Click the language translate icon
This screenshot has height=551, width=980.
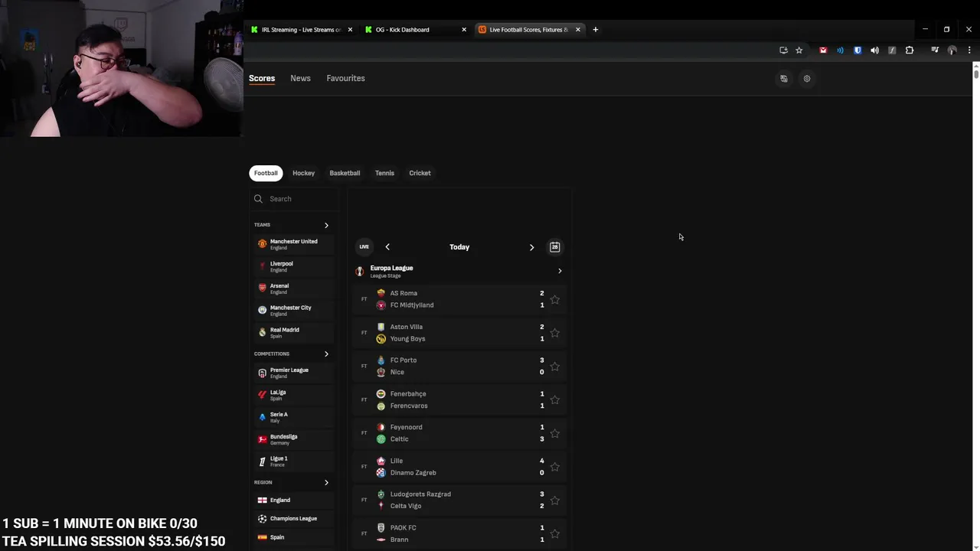pyautogui.click(x=783, y=78)
